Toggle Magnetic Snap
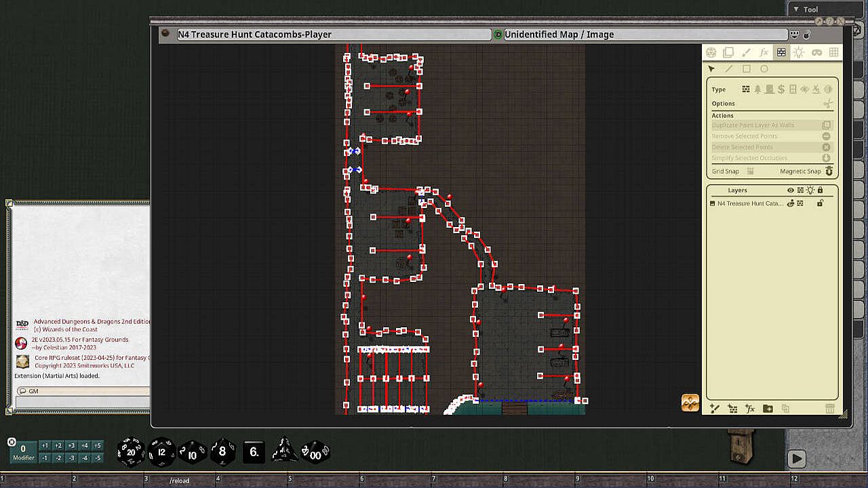 (829, 171)
